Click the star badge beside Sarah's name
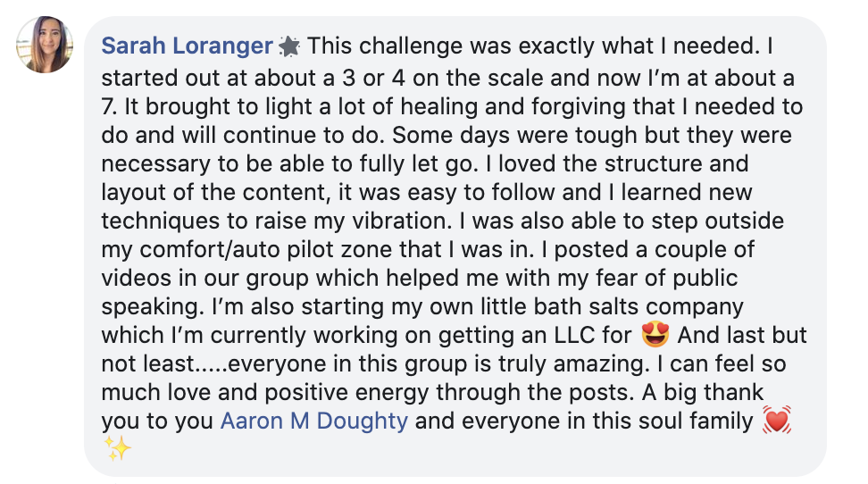868x484 pixels. click(x=289, y=46)
